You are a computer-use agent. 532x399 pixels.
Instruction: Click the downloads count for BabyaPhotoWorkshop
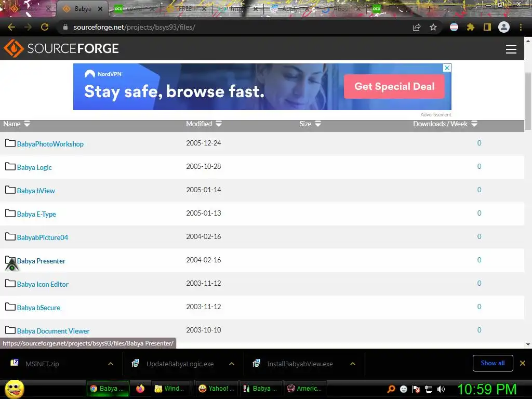(x=479, y=143)
